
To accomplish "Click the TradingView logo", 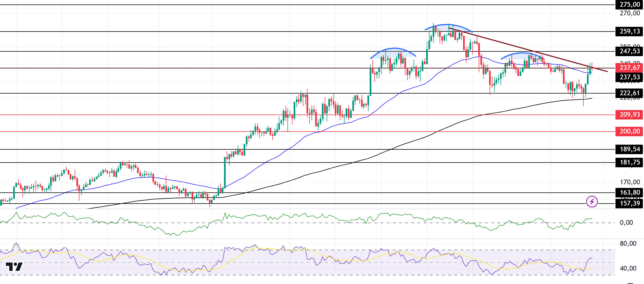I will point(14,267).
